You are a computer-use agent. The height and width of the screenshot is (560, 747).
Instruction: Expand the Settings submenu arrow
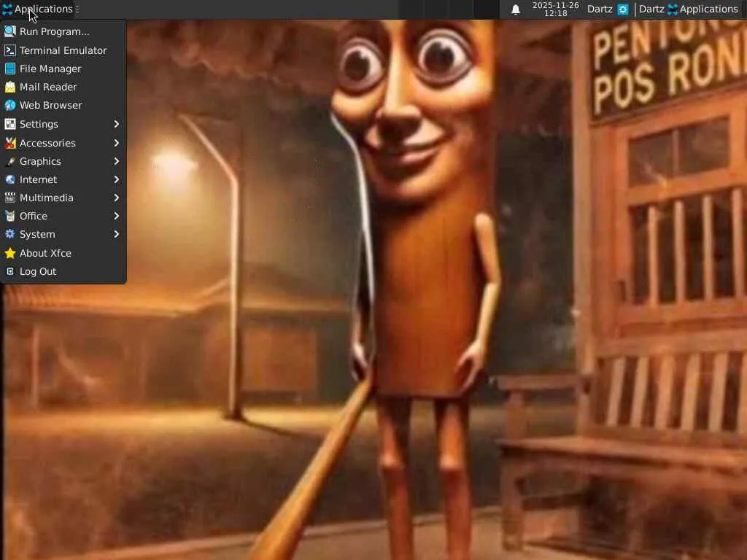116,124
